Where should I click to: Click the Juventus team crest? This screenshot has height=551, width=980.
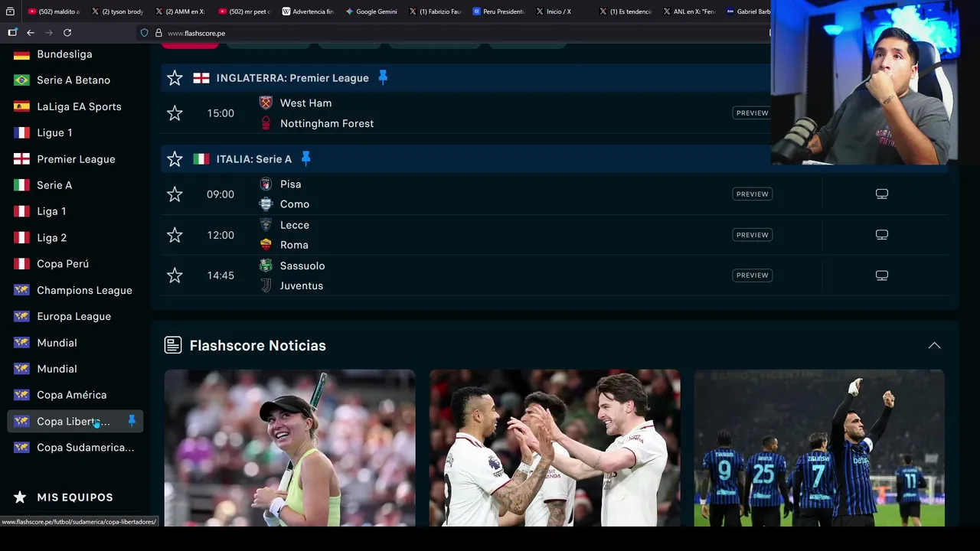tap(266, 285)
